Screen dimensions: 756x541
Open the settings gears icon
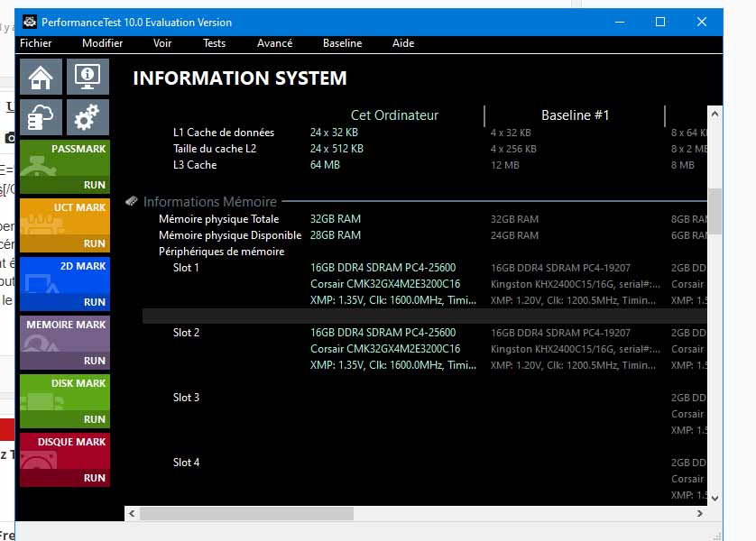[x=88, y=118]
